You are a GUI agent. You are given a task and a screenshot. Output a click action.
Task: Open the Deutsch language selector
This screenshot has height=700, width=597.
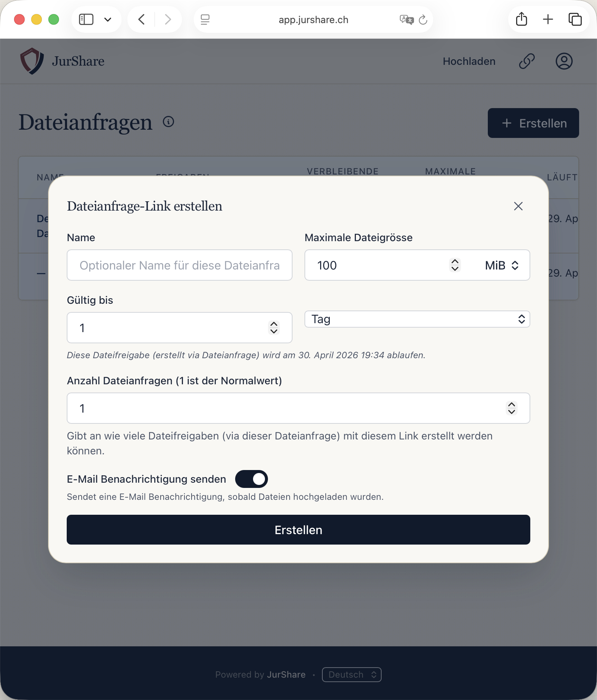(x=351, y=675)
